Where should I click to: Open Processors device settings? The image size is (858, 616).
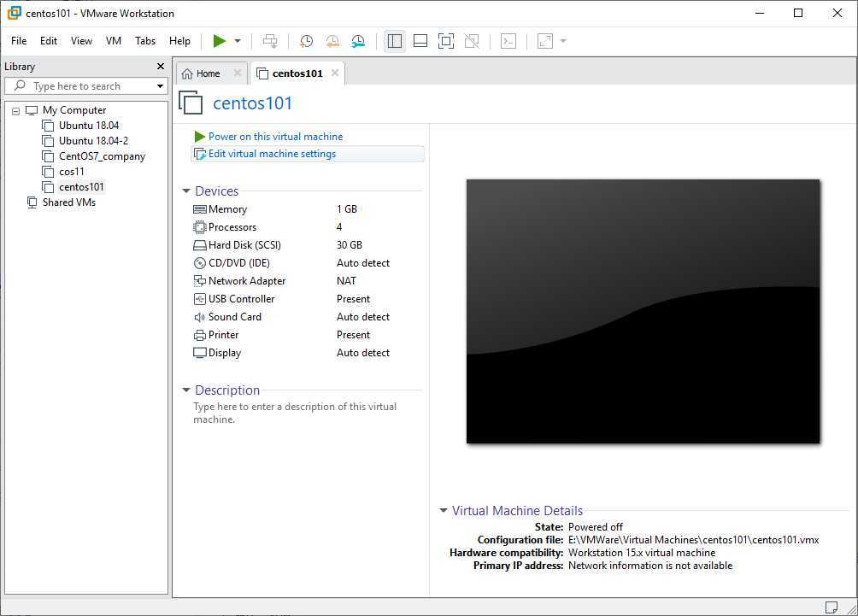[232, 227]
